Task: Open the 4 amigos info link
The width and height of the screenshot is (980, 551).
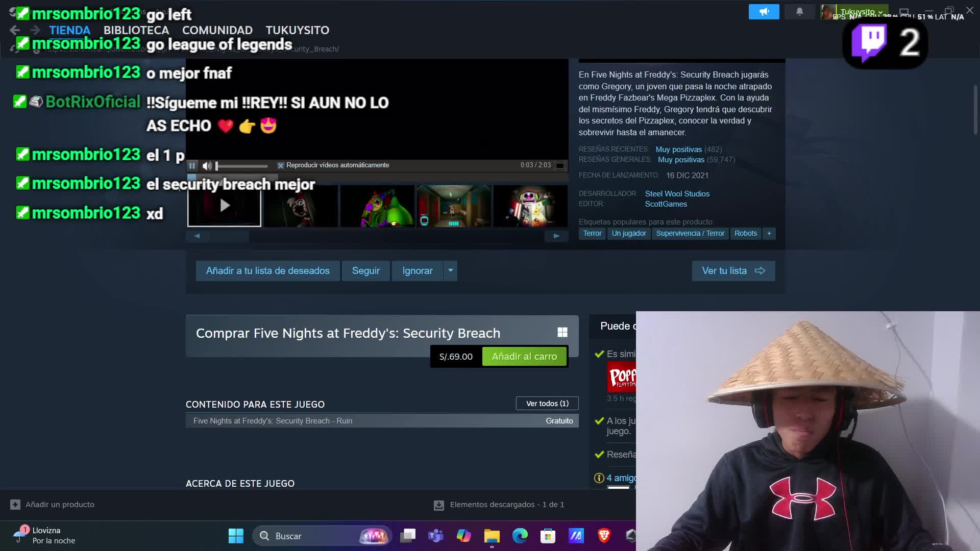Action: tap(621, 478)
